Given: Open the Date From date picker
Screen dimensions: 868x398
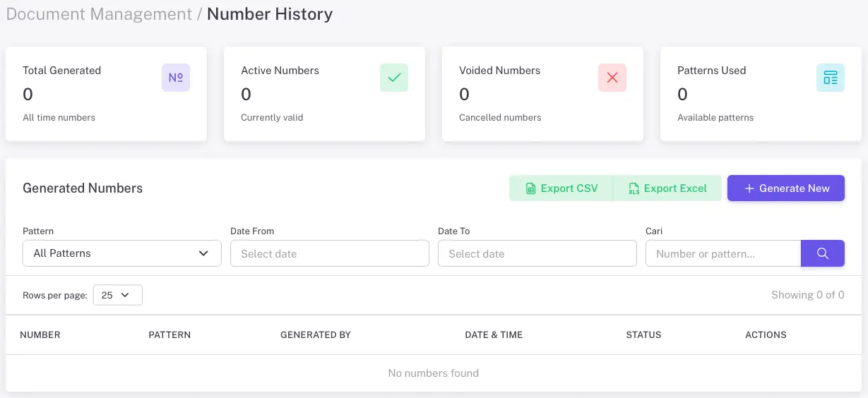Looking at the screenshot, I should pyautogui.click(x=329, y=253).
